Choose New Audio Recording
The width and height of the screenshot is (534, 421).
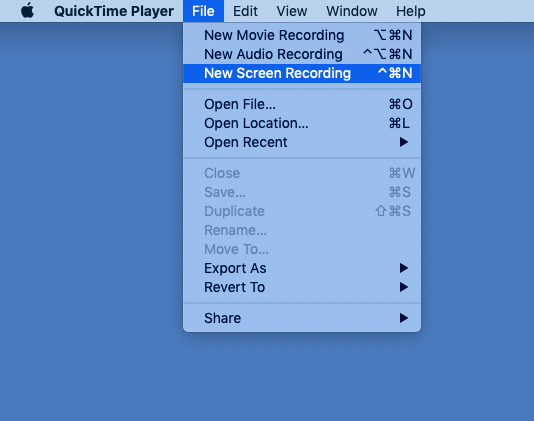point(302,54)
